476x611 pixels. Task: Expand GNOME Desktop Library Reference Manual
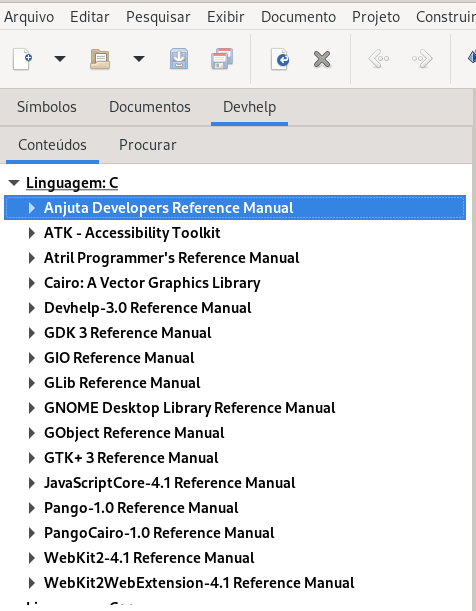(32, 408)
